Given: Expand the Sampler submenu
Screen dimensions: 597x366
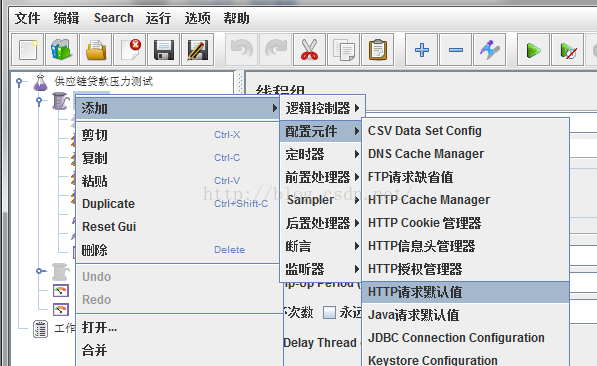Looking at the screenshot, I should (x=320, y=200).
